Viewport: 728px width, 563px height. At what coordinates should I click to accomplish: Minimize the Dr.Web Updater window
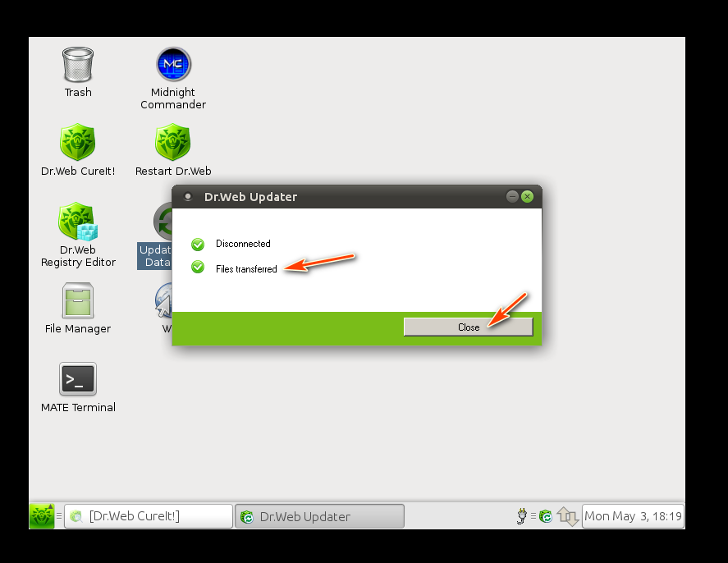tap(511, 196)
